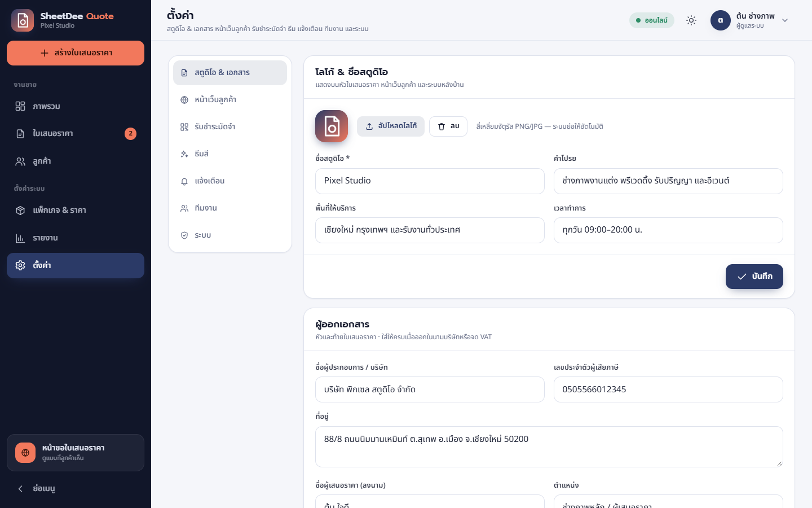Switch to the รับชำระมัดจำ settings tab
The image size is (812, 508).
[230, 127]
